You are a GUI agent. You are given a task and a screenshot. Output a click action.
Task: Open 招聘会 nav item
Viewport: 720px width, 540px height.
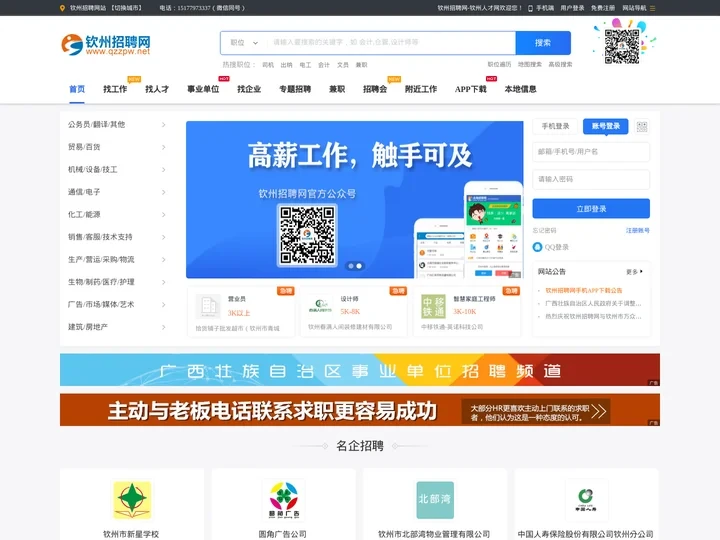[375, 89]
